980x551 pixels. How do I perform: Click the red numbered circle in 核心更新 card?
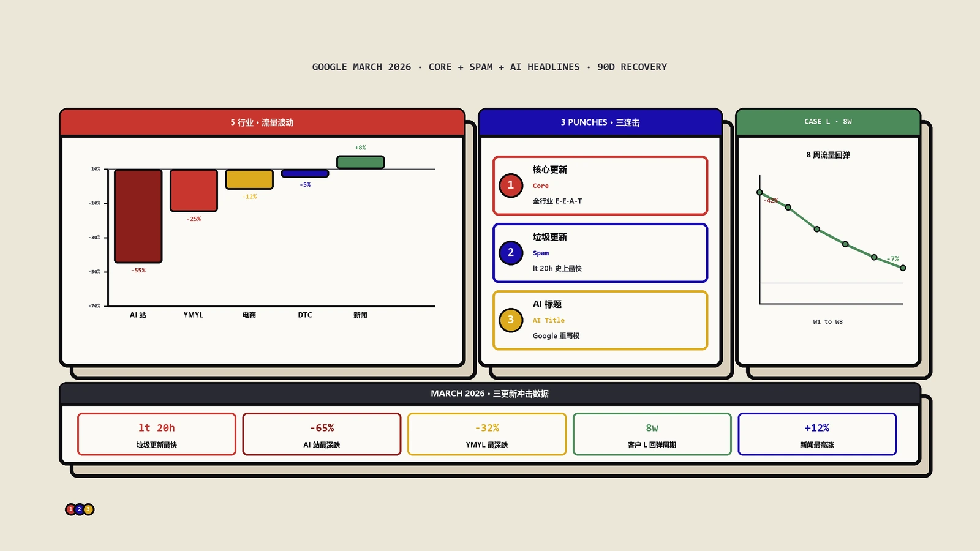pyautogui.click(x=511, y=186)
